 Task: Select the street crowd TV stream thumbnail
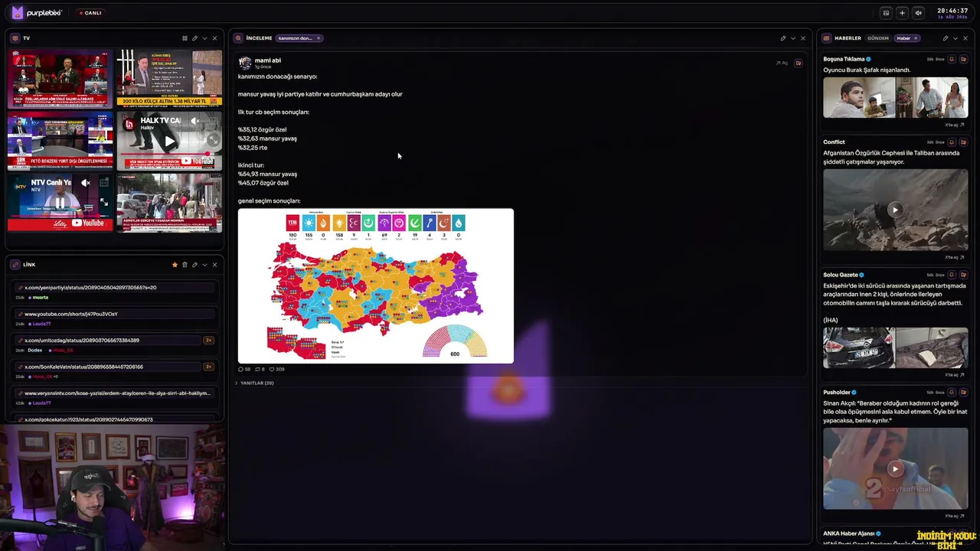pyautogui.click(x=169, y=203)
